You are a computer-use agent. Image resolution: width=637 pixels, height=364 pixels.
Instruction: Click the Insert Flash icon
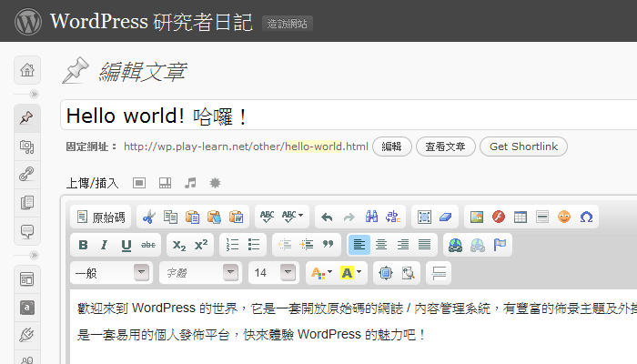tap(499, 217)
